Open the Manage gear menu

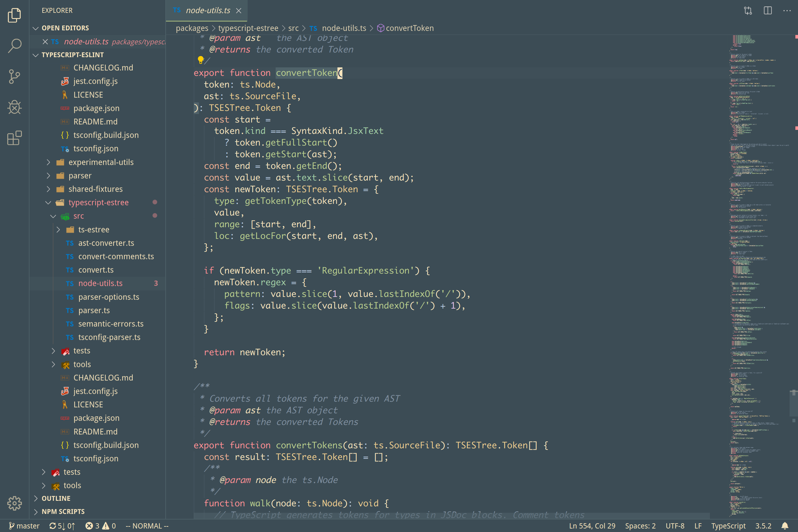[14, 503]
